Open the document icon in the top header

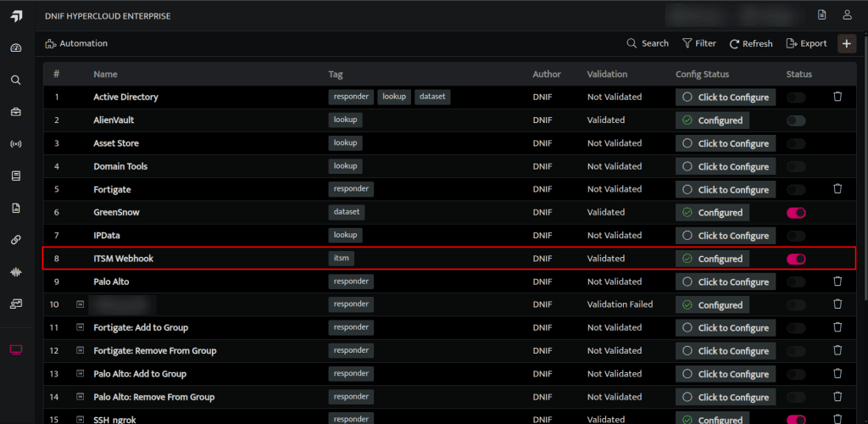(822, 15)
